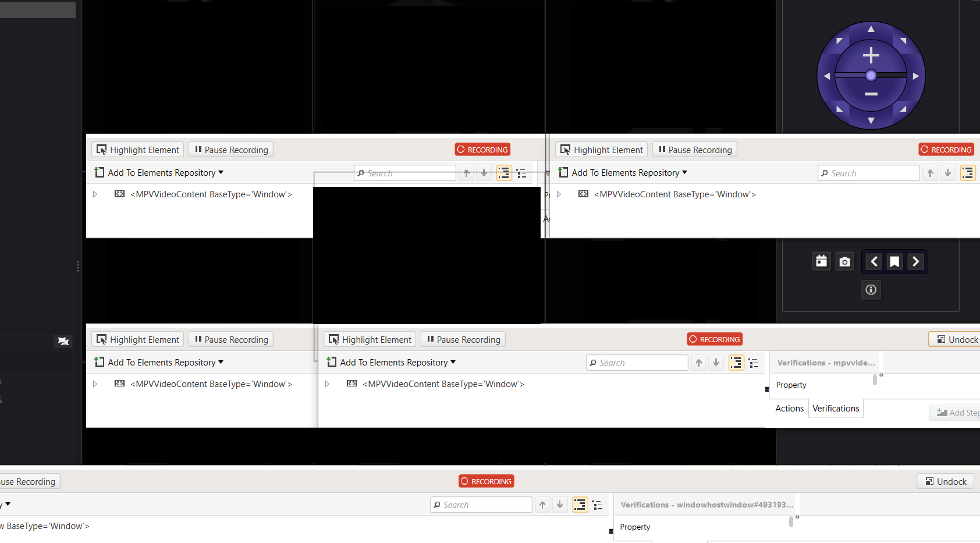Pan camera up using PTZ wheel arrow
The image size is (980, 543).
point(871,29)
